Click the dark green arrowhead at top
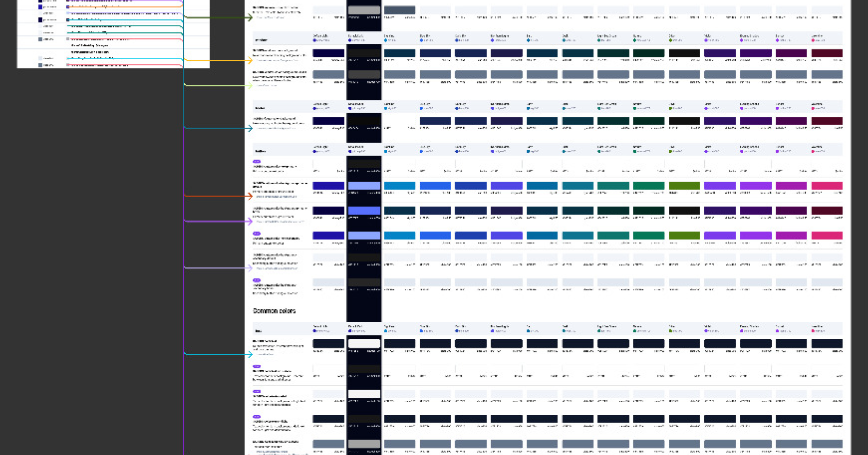The width and height of the screenshot is (868, 455). pos(250,17)
